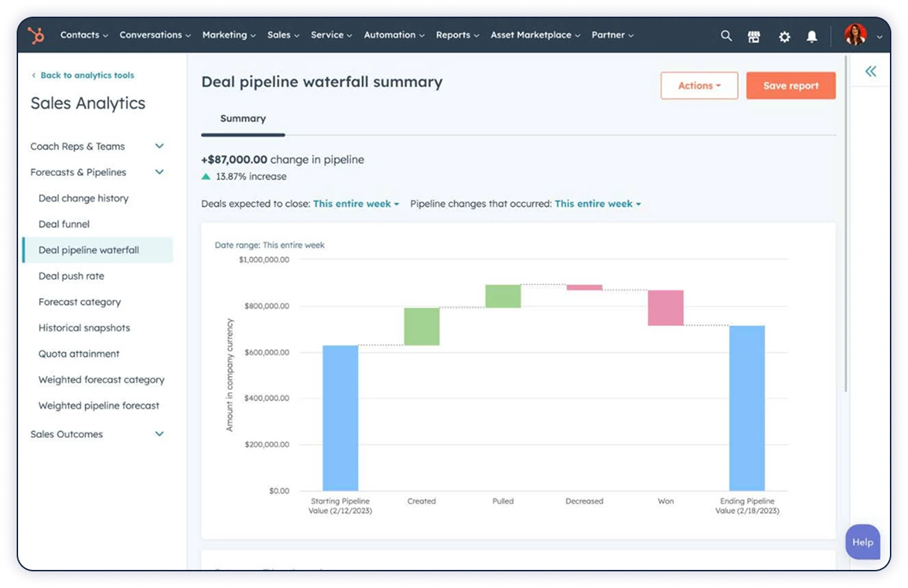Screen dimensions: 908x588
Task: Open the Actions dropdown button
Action: pyautogui.click(x=699, y=85)
